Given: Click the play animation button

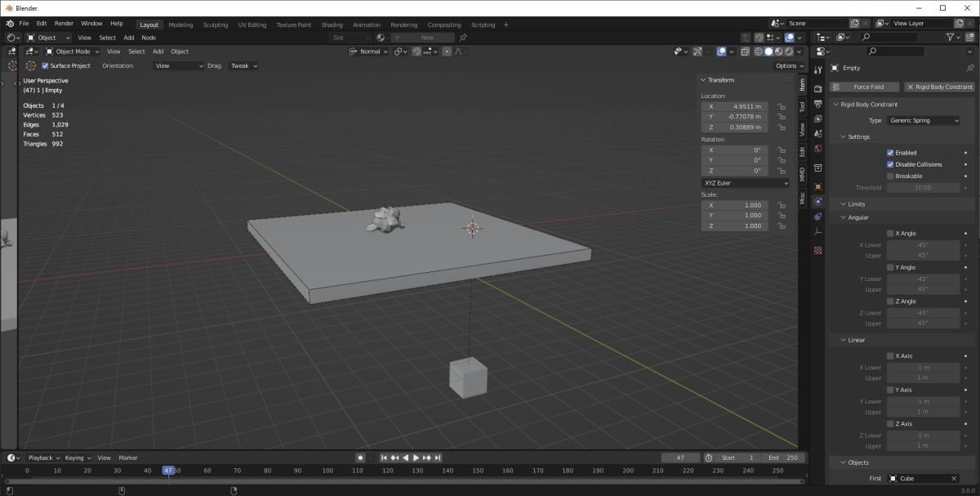Looking at the screenshot, I should [416, 458].
